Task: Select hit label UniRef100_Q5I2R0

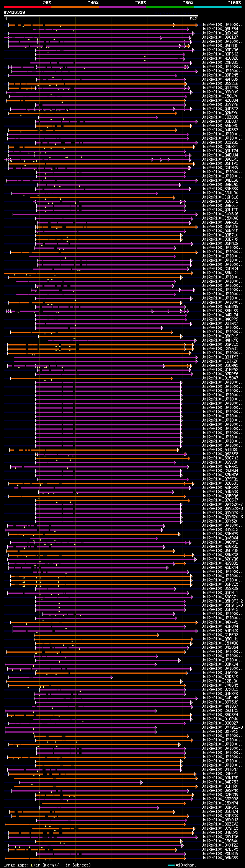Action: (220, 88)
